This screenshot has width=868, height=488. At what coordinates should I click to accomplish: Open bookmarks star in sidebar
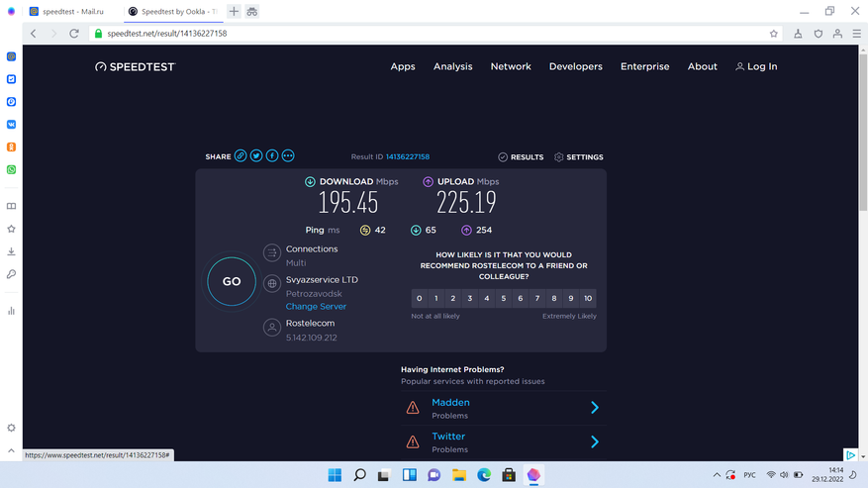pyautogui.click(x=11, y=229)
